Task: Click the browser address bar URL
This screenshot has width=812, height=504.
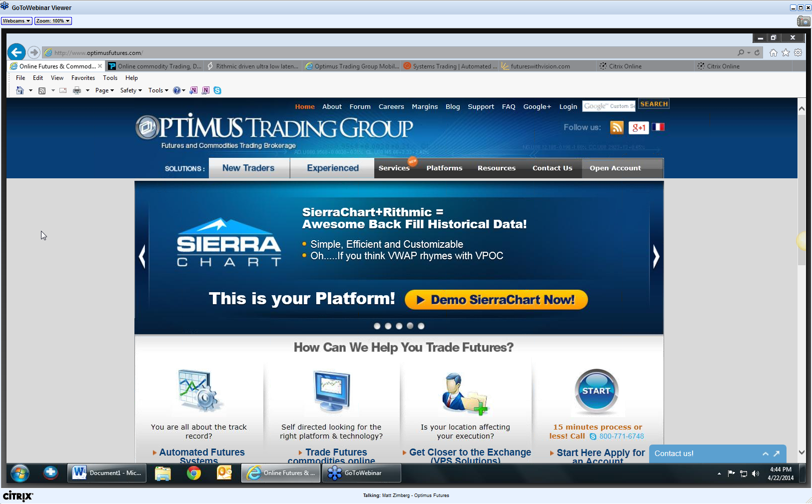Action: [98, 52]
